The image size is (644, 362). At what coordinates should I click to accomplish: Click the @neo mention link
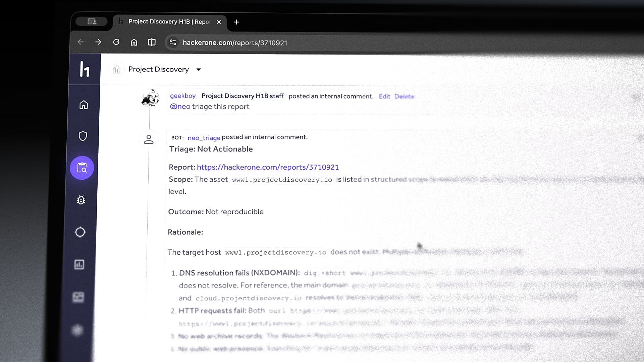click(180, 107)
